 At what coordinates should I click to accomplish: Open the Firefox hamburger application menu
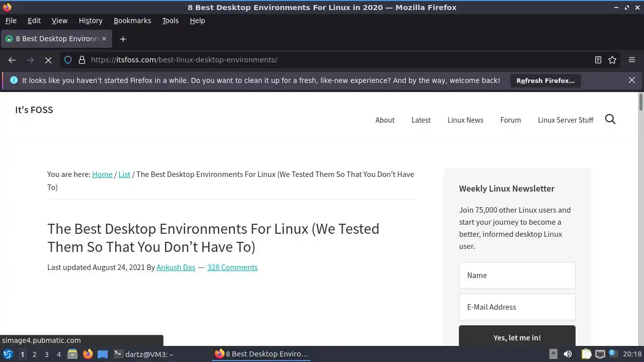tap(632, 60)
